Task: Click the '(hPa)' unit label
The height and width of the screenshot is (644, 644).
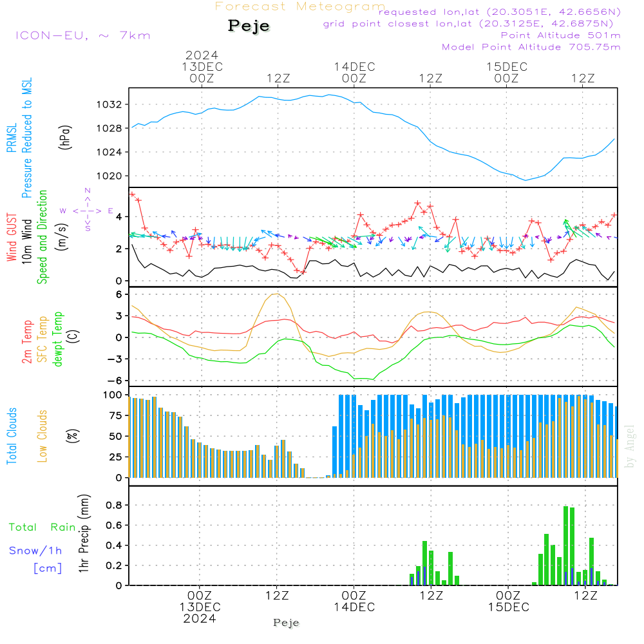Action: (65, 137)
